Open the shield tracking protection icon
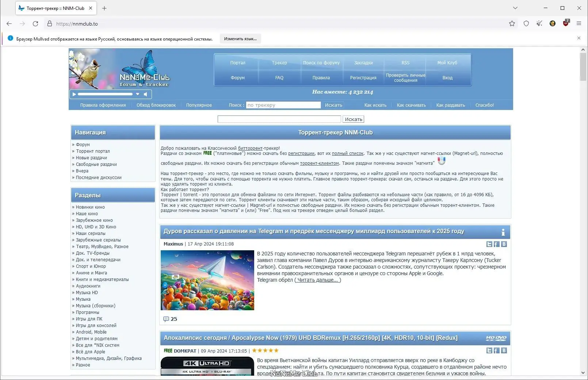 click(x=526, y=23)
